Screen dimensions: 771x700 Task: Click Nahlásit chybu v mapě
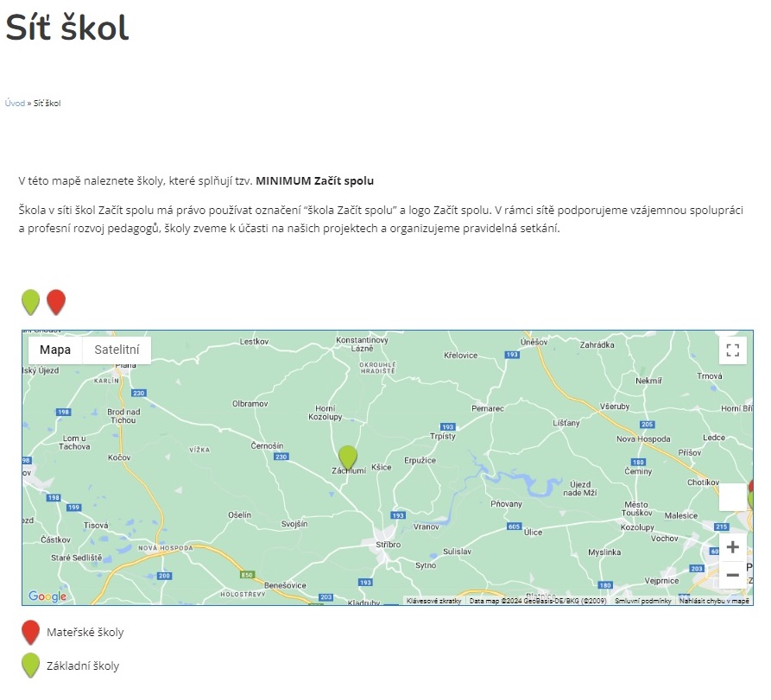tap(714, 601)
